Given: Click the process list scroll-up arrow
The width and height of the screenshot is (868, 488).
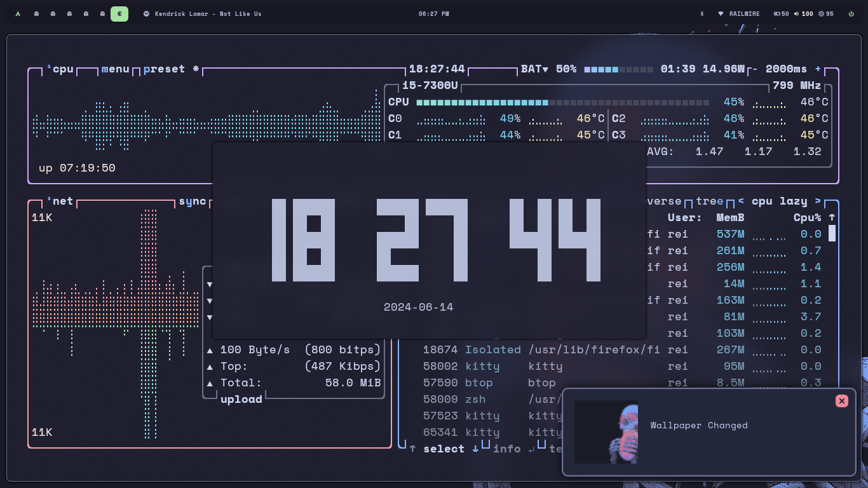Looking at the screenshot, I should pyautogui.click(x=832, y=217).
